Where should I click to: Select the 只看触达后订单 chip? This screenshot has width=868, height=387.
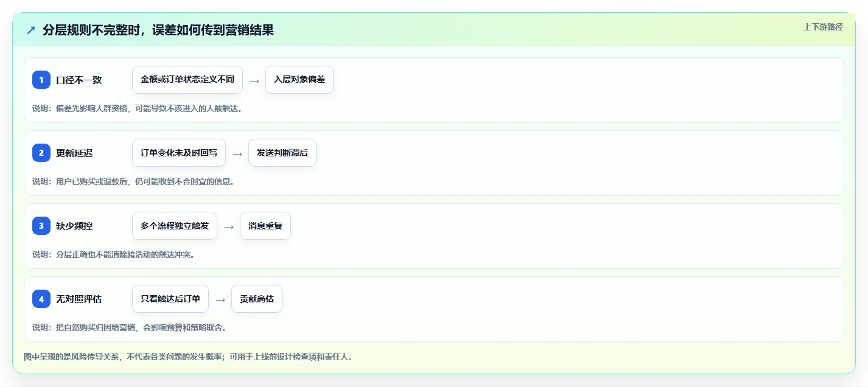[170, 299]
